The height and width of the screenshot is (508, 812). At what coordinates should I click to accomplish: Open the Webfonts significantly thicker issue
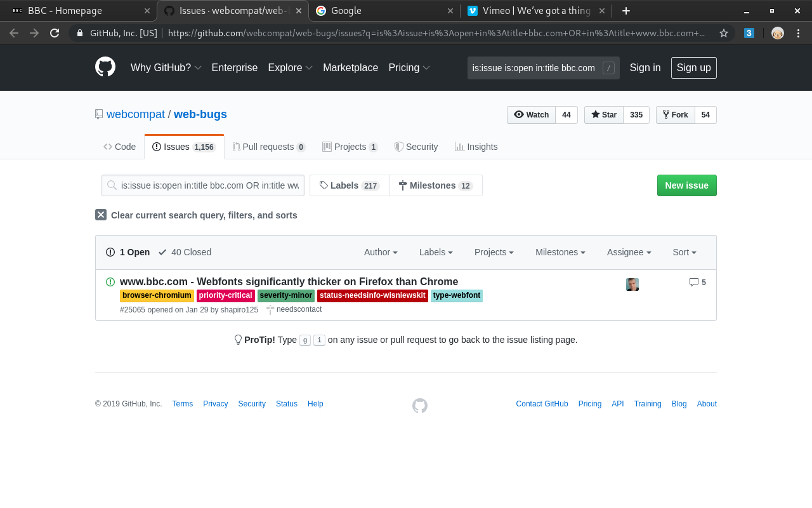pos(289,281)
